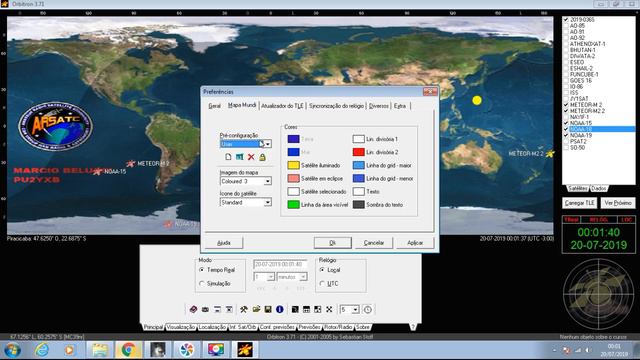
Task: Open the Previsões bottom tab
Action: [x=309, y=327]
